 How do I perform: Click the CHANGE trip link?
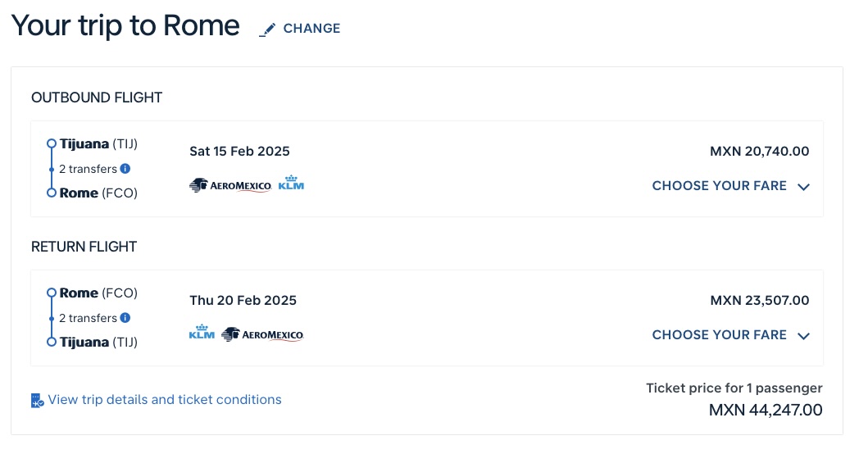pos(311,29)
